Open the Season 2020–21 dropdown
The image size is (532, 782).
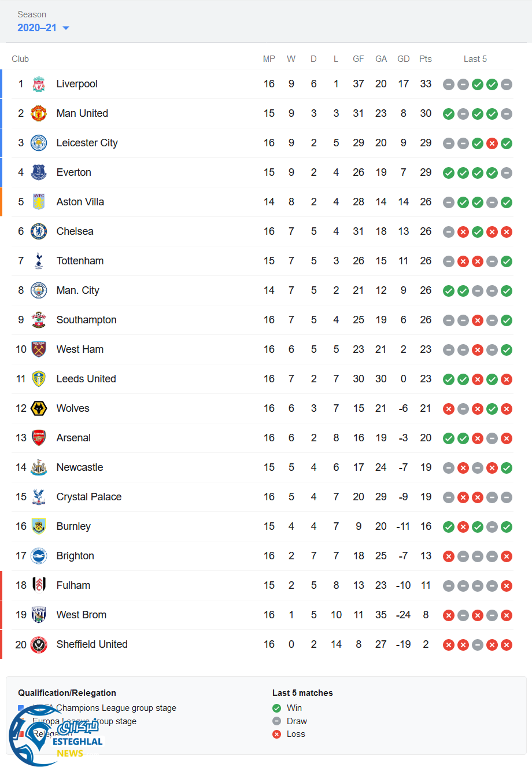point(38,28)
